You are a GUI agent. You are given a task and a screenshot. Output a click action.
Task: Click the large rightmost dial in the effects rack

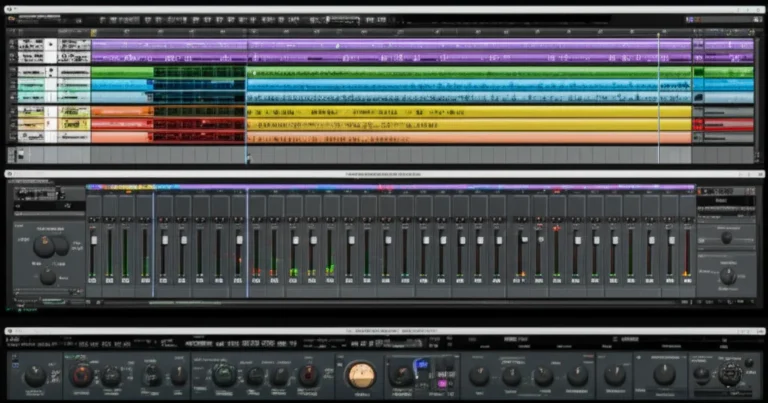tap(730, 374)
